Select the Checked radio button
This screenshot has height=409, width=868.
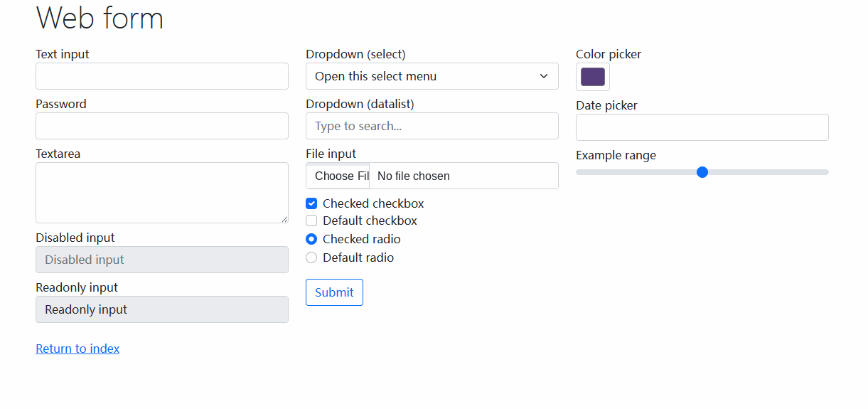(311, 239)
